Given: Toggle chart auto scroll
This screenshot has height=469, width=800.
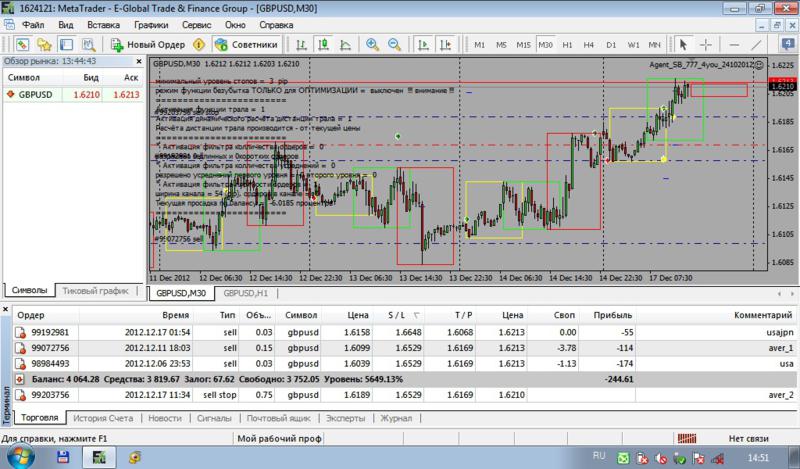Looking at the screenshot, I should click(423, 44).
